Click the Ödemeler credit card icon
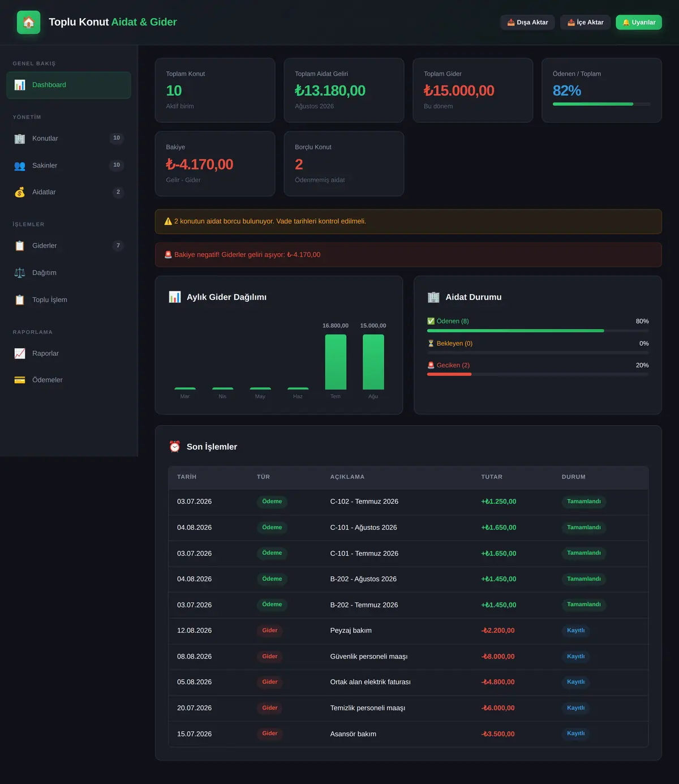The width and height of the screenshot is (679, 784). click(20, 380)
